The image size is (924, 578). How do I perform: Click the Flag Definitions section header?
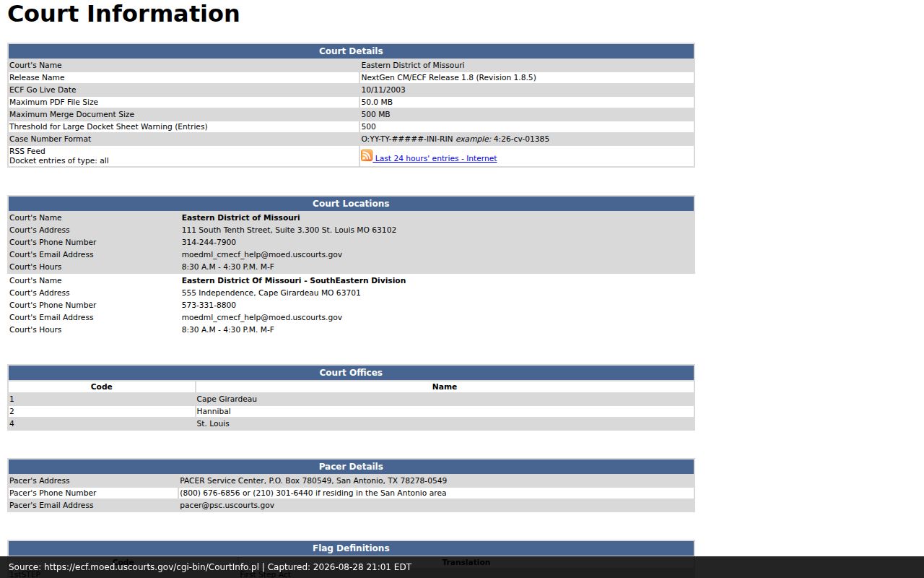(x=351, y=548)
